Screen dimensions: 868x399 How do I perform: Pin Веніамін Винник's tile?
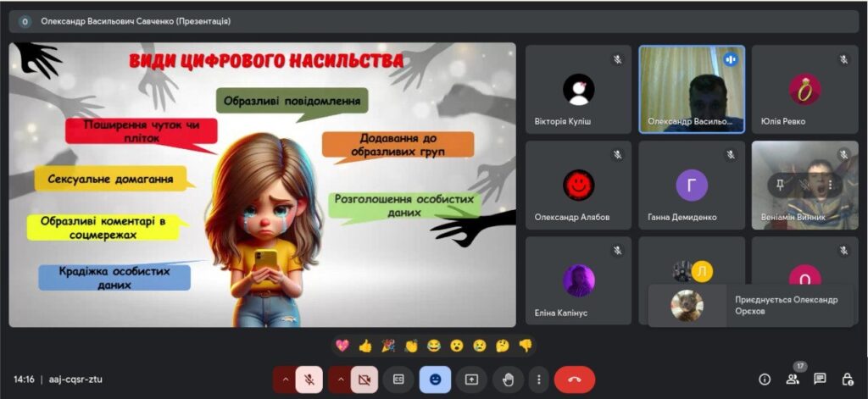pyautogui.click(x=780, y=186)
